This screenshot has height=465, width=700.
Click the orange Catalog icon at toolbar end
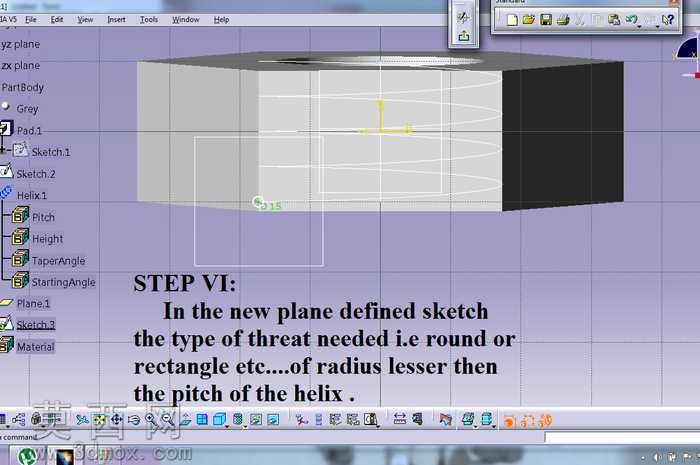tap(545, 421)
